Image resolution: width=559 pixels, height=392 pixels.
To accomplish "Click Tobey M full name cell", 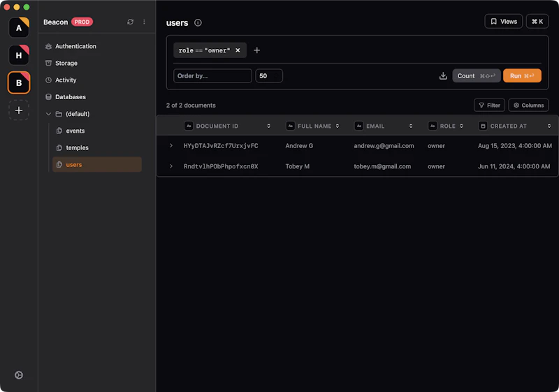I will [x=298, y=166].
